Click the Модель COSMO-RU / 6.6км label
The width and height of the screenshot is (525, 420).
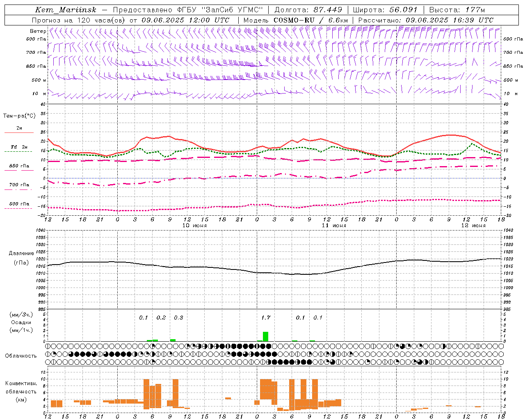295,20
